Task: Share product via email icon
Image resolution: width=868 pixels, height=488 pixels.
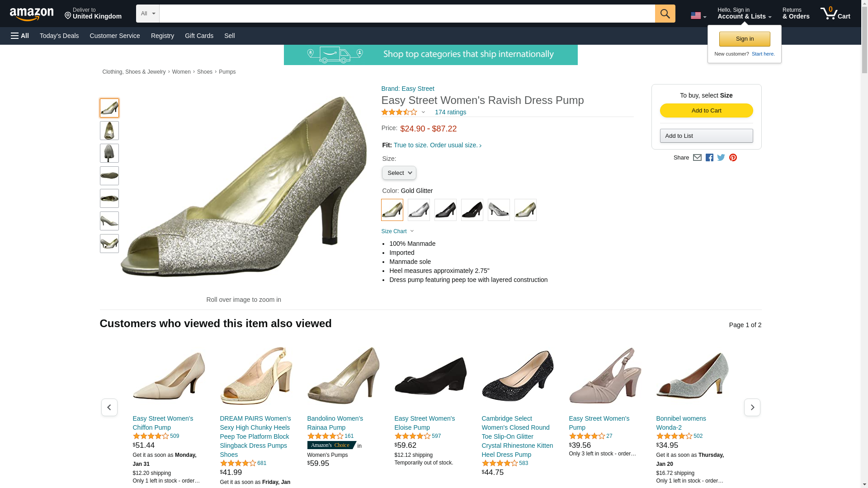Action: tap(697, 158)
